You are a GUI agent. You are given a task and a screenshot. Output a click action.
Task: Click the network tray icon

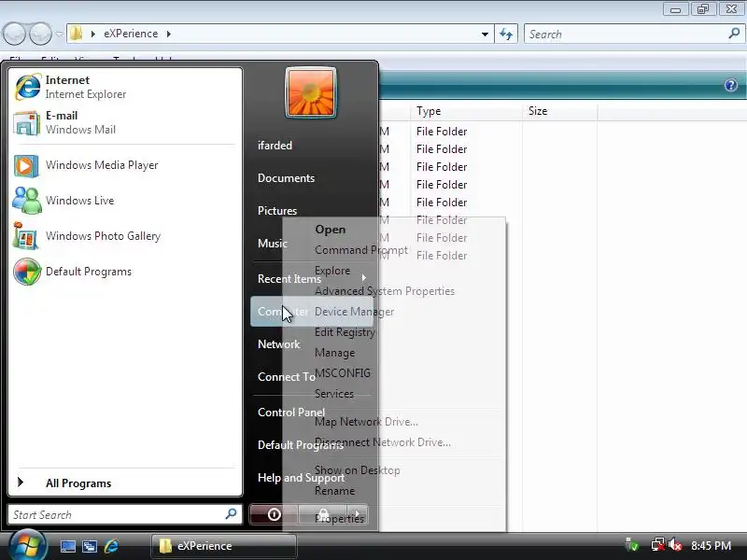tap(658, 545)
